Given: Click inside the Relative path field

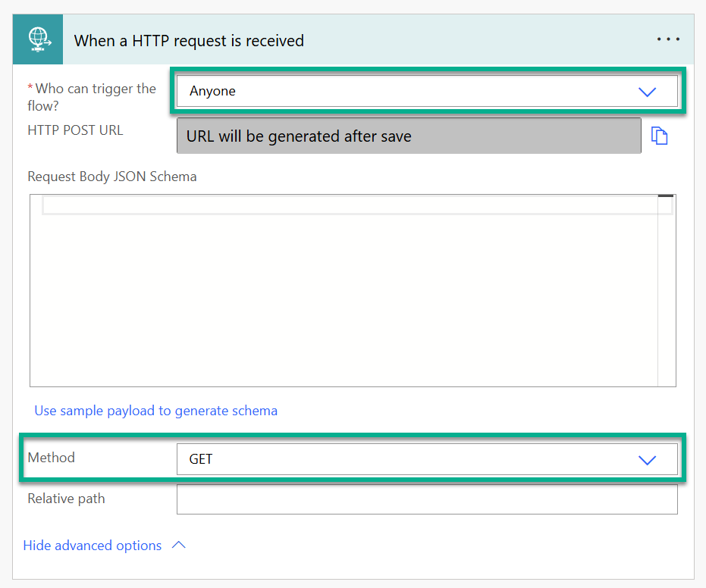Looking at the screenshot, I should (427, 499).
